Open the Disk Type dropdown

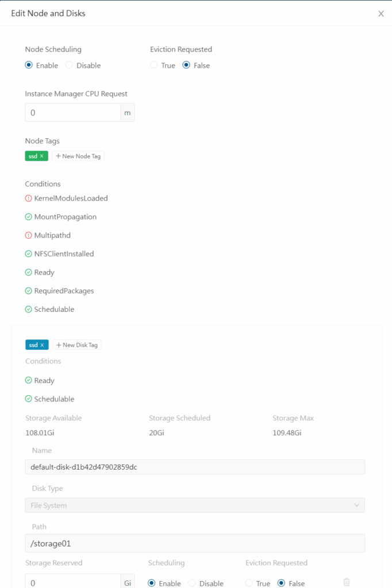(x=195, y=505)
